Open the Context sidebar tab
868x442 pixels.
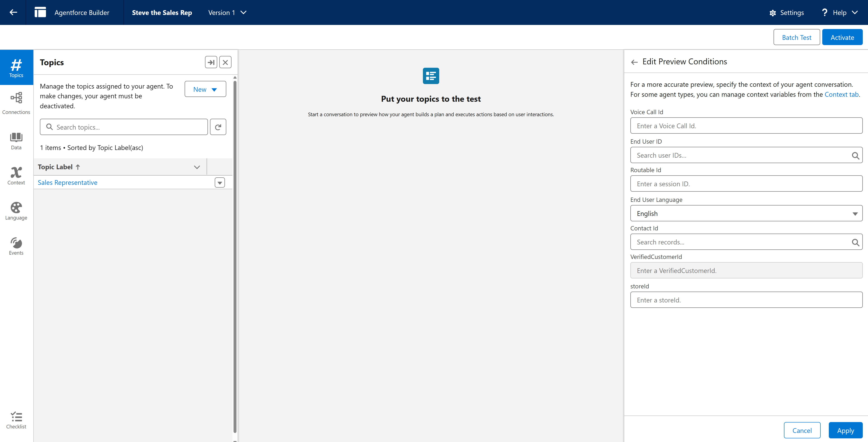[x=16, y=176]
